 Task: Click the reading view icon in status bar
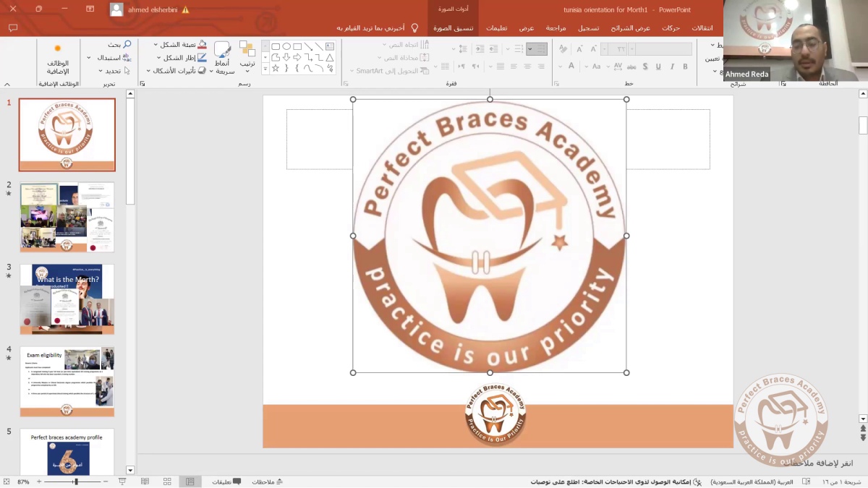pyautogui.click(x=145, y=481)
